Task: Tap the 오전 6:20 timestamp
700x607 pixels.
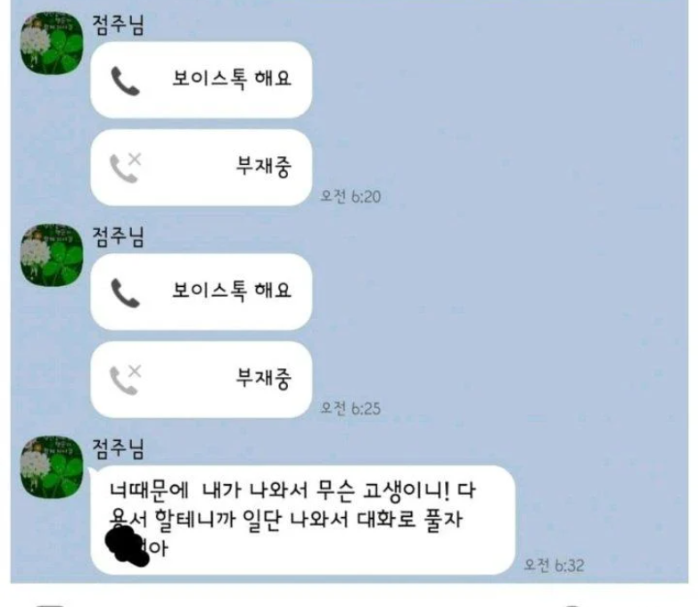Action: click(350, 196)
